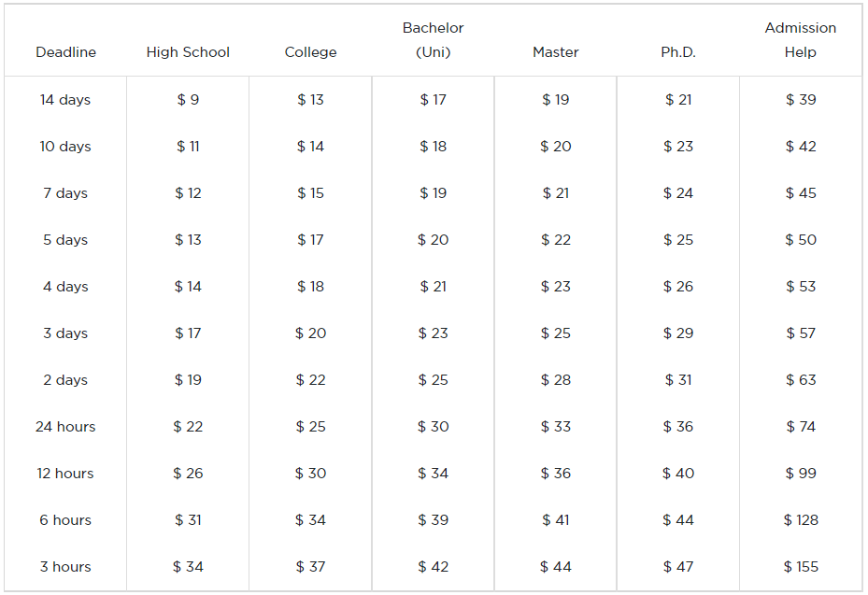Select the Admission Help column header
868x595 pixels.
tap(801, 40)
